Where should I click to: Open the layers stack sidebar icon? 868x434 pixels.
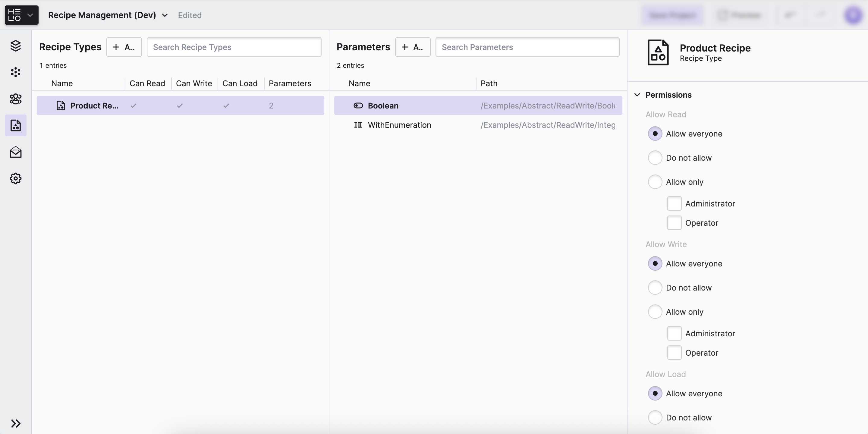pos(15,46)
